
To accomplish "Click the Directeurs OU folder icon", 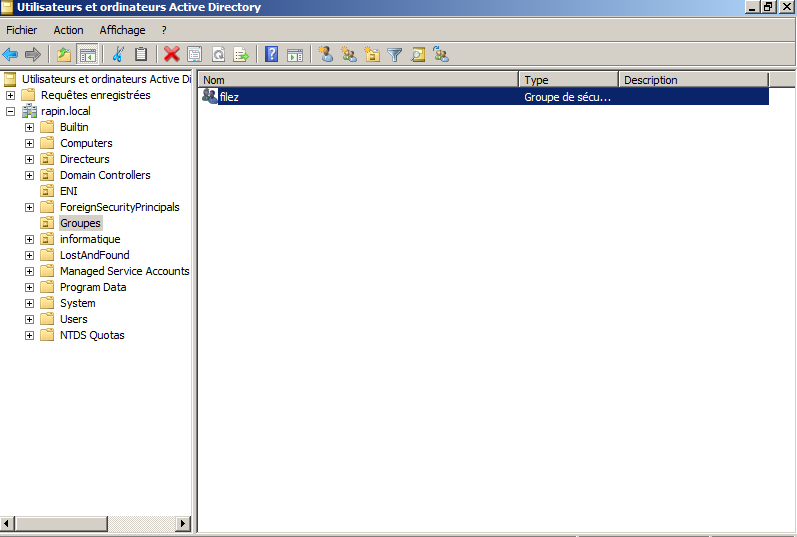I will coord(47,159).
